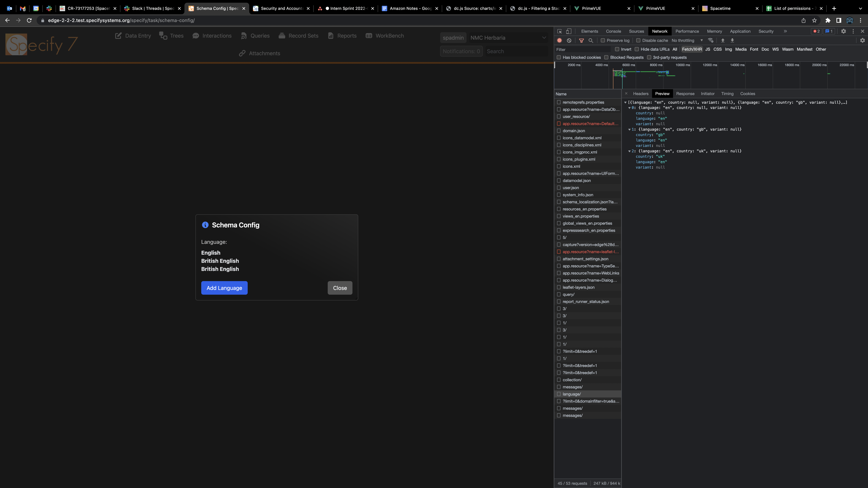
Task: Click the network filter funnel icon
Action: point(581,40)
